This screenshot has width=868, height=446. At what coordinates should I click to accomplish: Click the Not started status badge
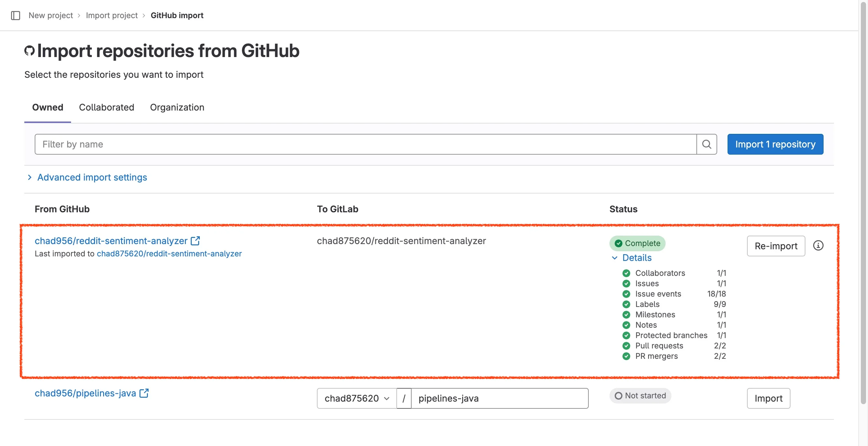click(x=640, y=396)
